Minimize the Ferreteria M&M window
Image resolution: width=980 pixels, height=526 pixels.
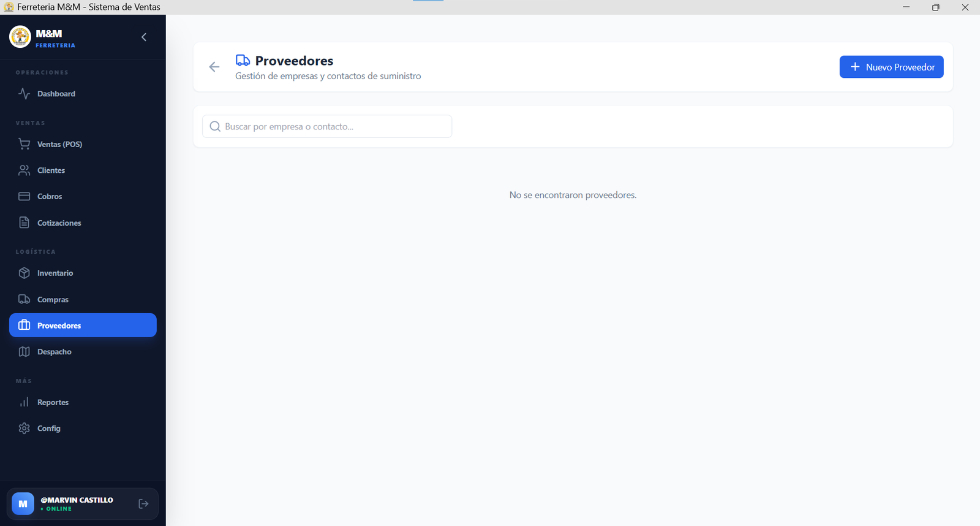pyautogui.click(x=906, y=7)
